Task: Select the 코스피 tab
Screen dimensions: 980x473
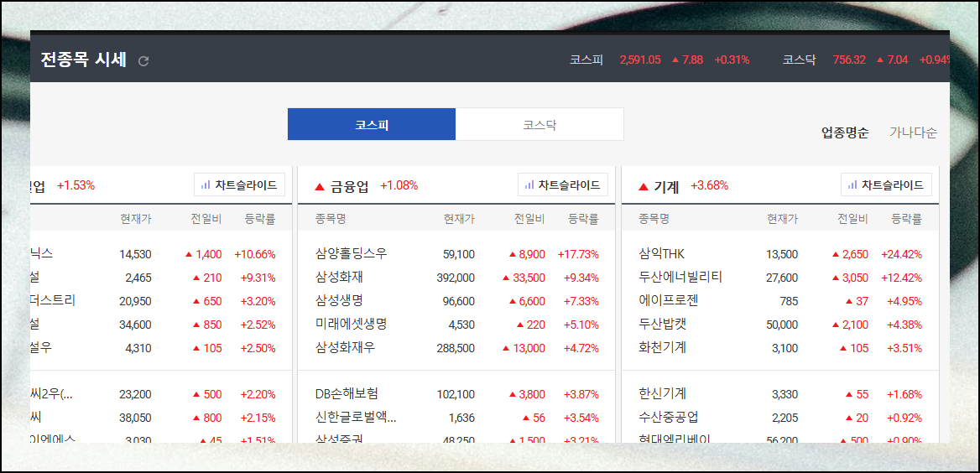Action: (x=371, y=124)
